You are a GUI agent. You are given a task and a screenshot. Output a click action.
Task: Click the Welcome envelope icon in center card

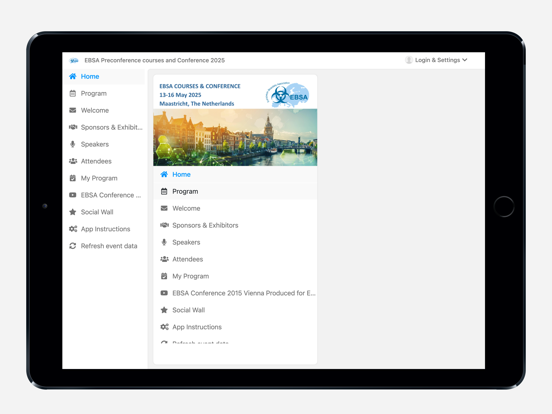click(164, 208)
